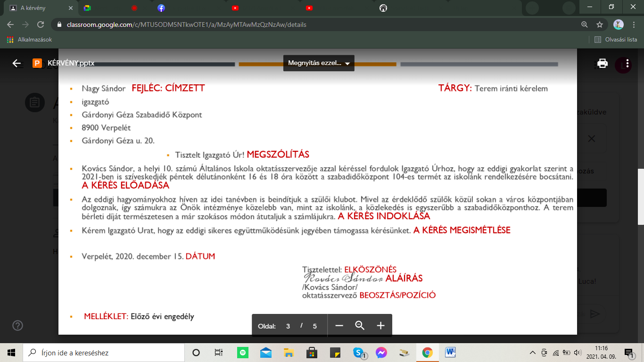The image size is (644, 362).
Task: Open Messenger from the taskbar
Action: coord(381,353)
